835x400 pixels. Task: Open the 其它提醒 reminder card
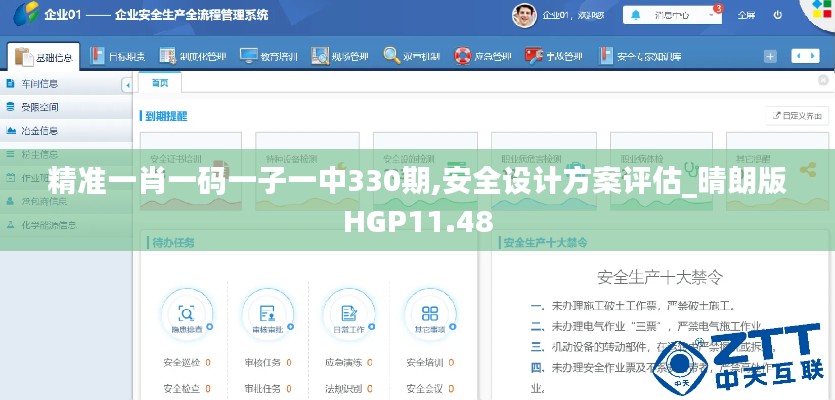777,173
